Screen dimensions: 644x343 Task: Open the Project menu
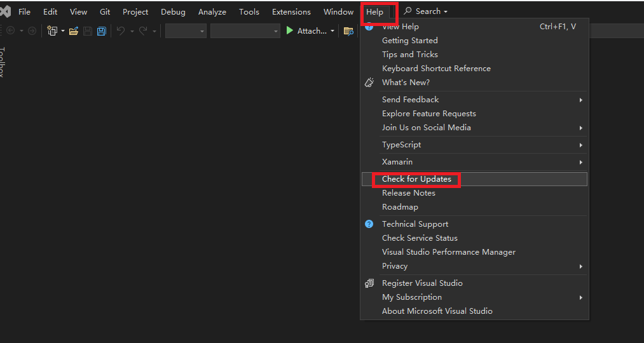[135, 12]
